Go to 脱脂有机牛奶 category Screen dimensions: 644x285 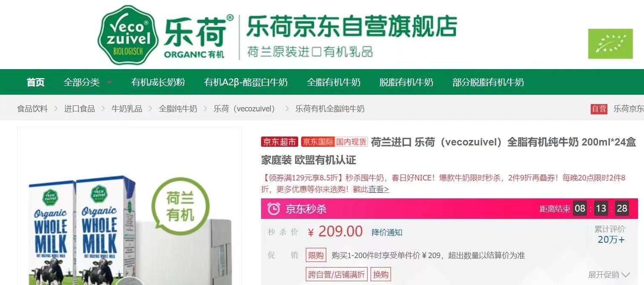(x=406, y=82)
